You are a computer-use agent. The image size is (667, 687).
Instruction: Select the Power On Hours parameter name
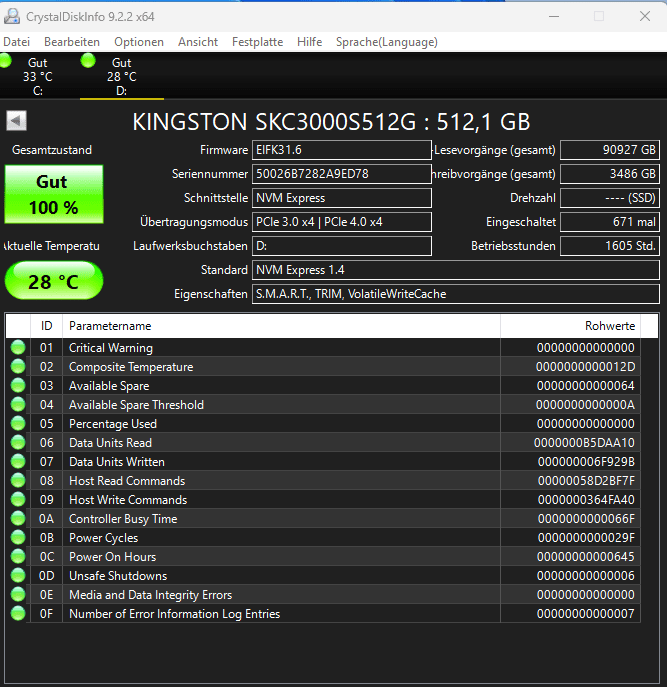[x=113, y=557]
